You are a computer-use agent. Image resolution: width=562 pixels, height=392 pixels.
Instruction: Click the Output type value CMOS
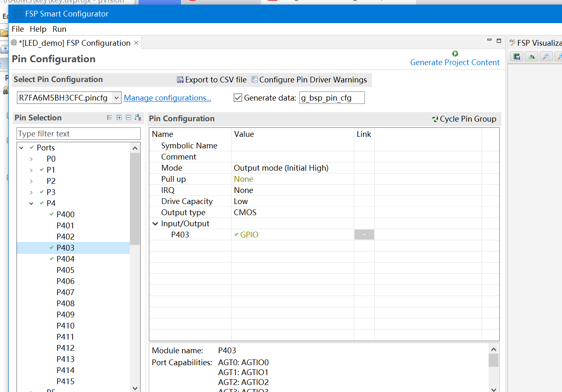tap(245, 212)
